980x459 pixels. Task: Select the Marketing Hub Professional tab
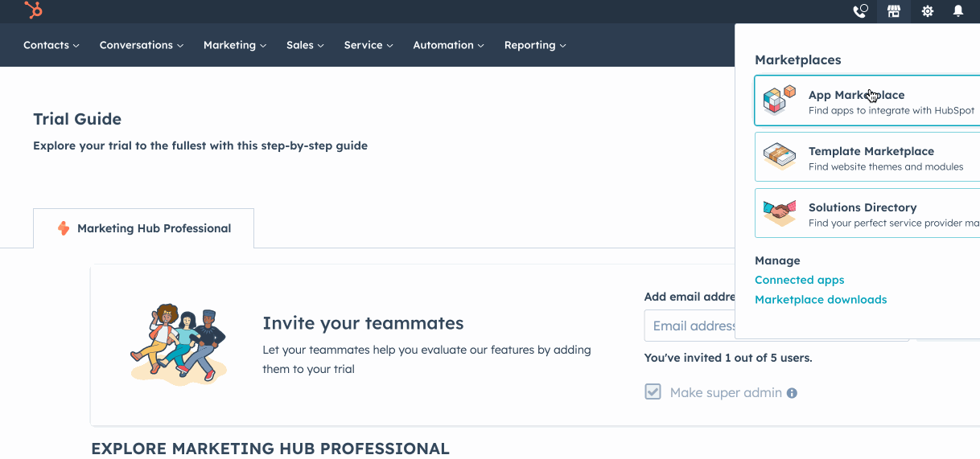(x=143, y=228)
